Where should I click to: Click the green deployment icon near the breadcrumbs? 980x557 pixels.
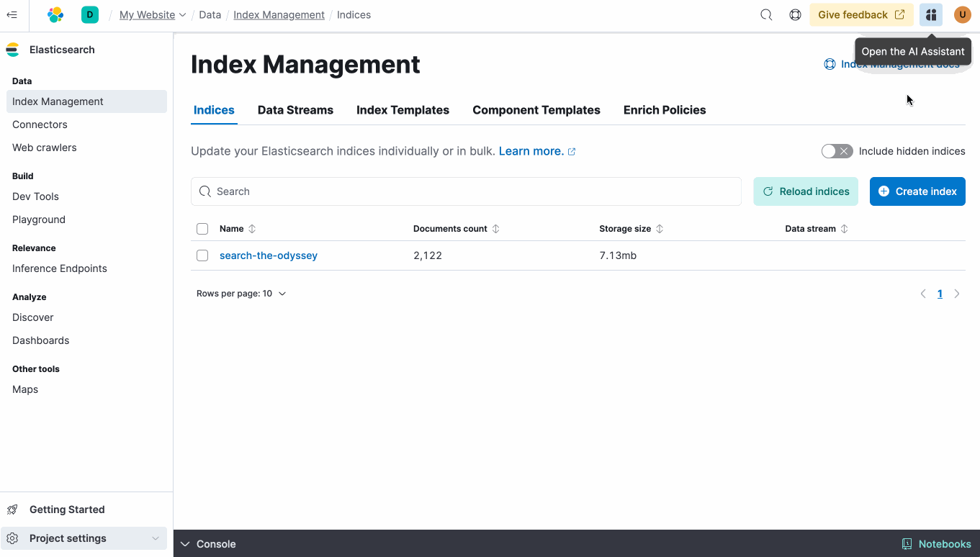pyautogui.click(x=89, y=14)
